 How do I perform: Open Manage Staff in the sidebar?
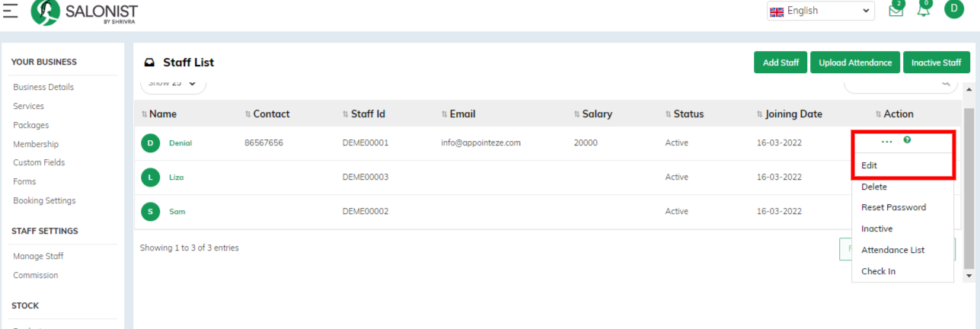(38, 256)
